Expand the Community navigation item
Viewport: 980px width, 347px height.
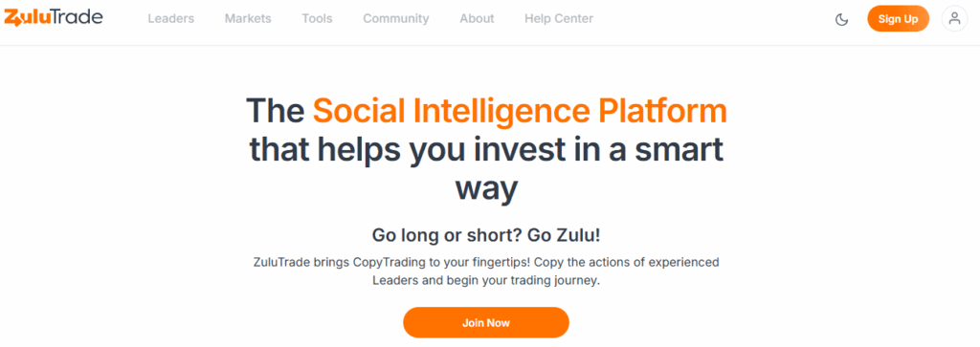click(396, 19)
